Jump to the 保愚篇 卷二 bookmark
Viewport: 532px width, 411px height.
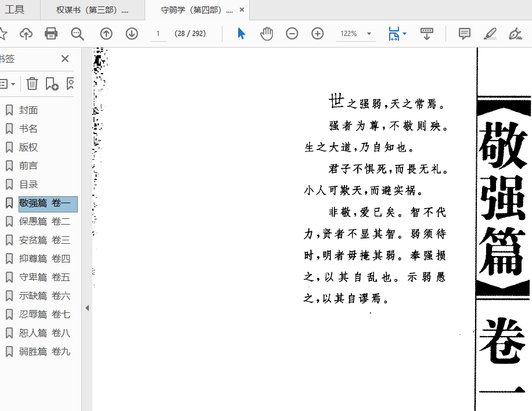pos(44,221)
